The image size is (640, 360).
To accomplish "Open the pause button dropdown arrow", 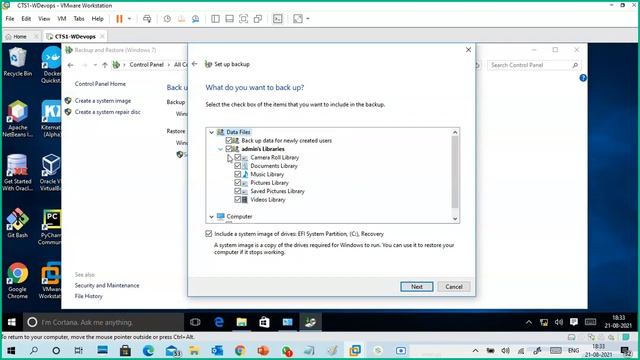I will [x=129, y=19].
